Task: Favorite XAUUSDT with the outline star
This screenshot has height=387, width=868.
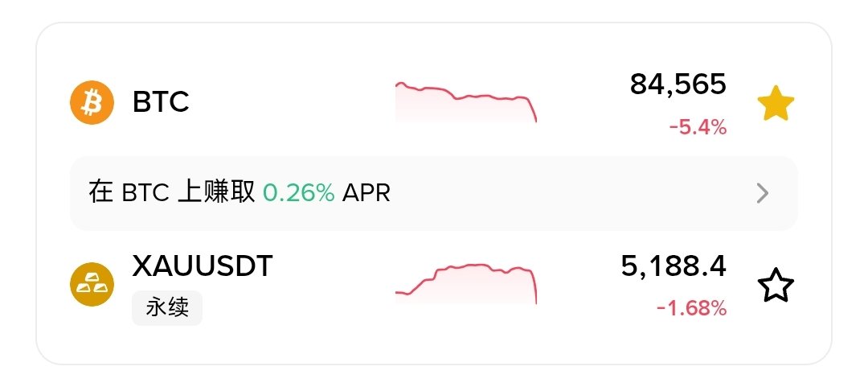Action: click(x=776, y=286)
